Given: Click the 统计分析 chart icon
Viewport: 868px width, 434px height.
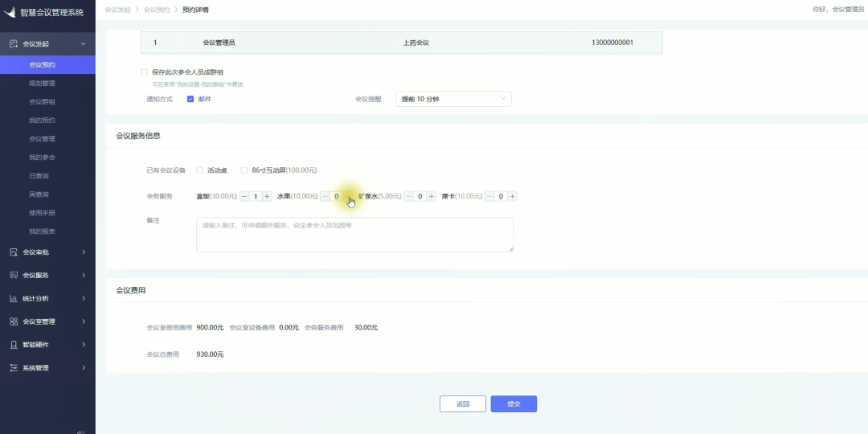Looking at the screenshot, I should (x=14, y=298).
